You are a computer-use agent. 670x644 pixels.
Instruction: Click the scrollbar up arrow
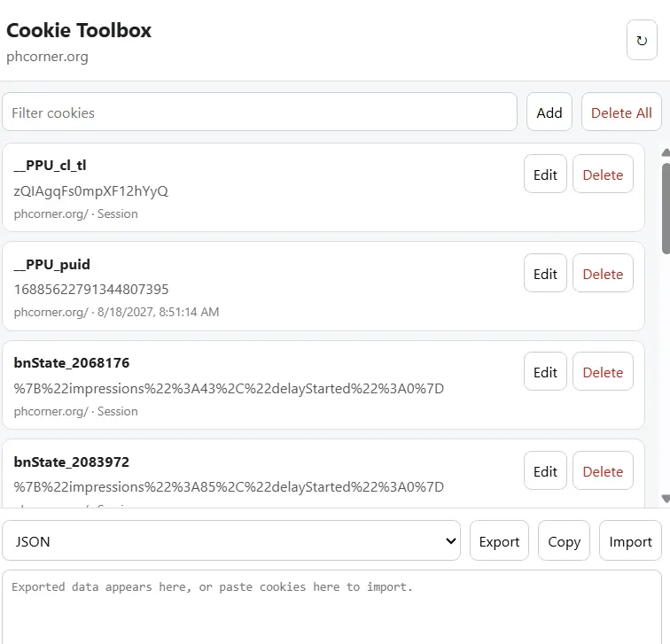666,152
